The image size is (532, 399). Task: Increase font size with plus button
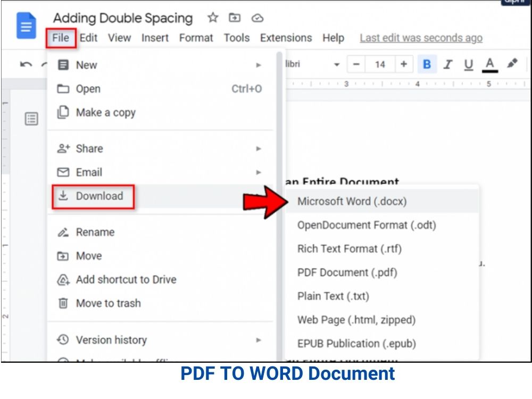(x=404, y=64)
